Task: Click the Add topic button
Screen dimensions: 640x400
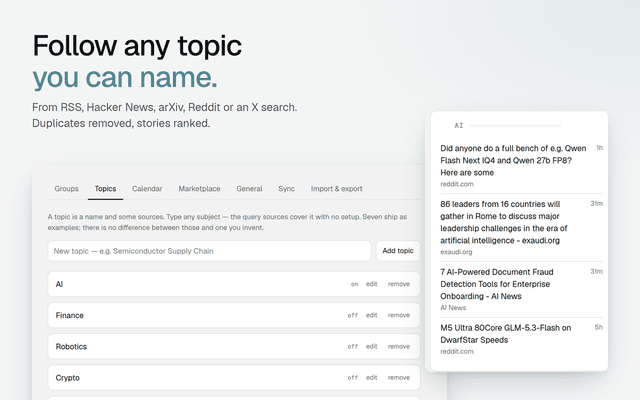Action: [398, 251]
